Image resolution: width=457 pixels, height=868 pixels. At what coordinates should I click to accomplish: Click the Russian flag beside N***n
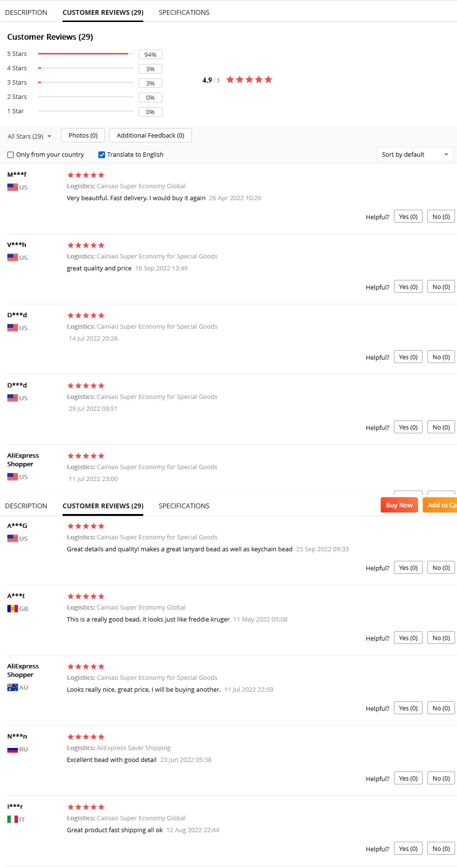pos(12,749)
